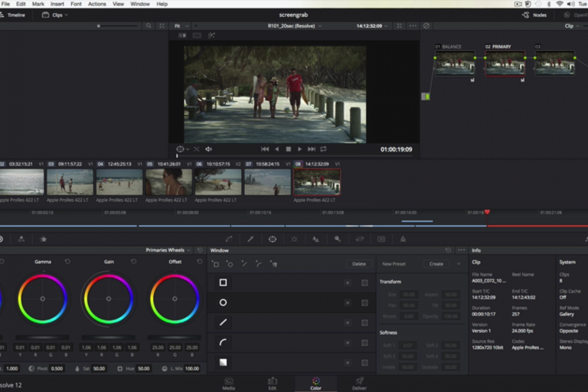Open the Mark menu

coord(38,4)
